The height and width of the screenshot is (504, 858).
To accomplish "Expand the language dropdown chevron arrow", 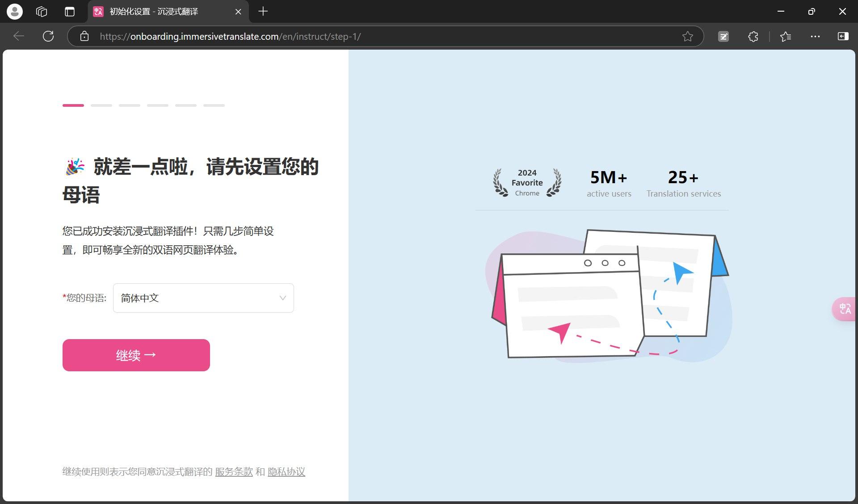I will (x=282, y=298).
